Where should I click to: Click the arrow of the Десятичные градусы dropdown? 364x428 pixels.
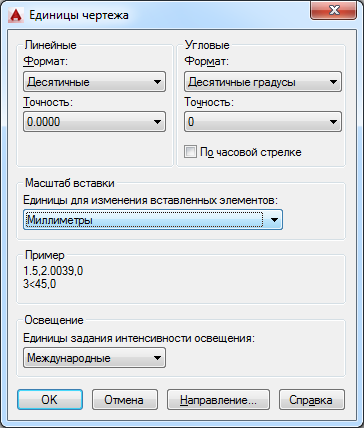(x=333, y=82)
